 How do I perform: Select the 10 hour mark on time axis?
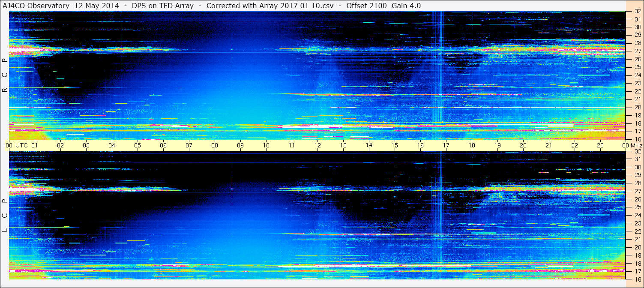(x=266, y=145)
